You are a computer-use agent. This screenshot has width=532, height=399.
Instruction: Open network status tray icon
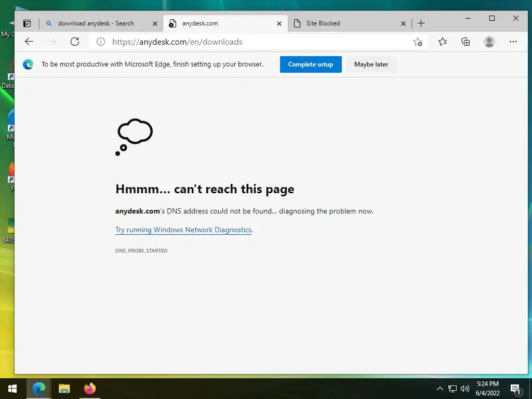click(453, 389)
